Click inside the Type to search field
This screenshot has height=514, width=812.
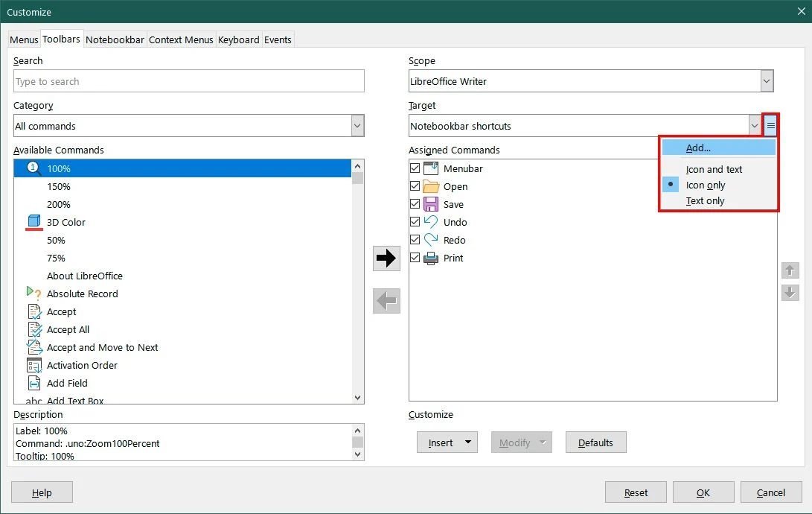coord(189,81)
